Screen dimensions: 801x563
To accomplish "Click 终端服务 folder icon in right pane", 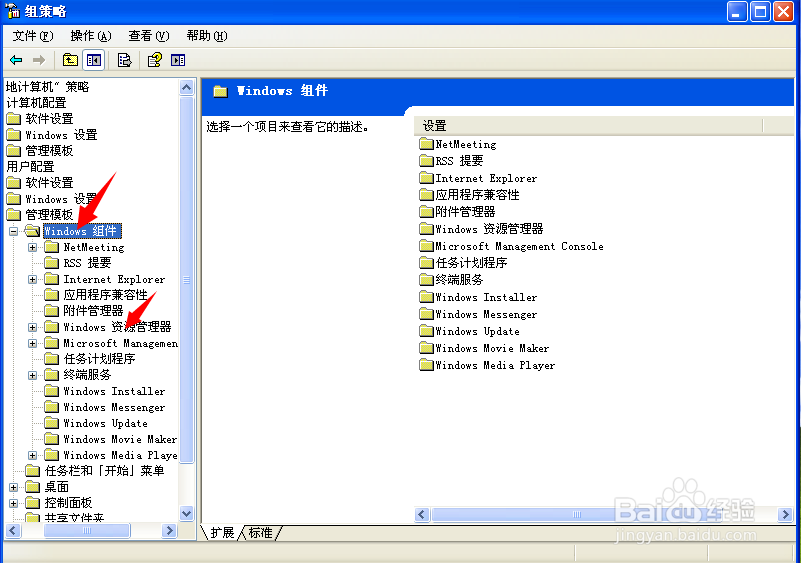I will pyautogui.click(x=426, y=279).
